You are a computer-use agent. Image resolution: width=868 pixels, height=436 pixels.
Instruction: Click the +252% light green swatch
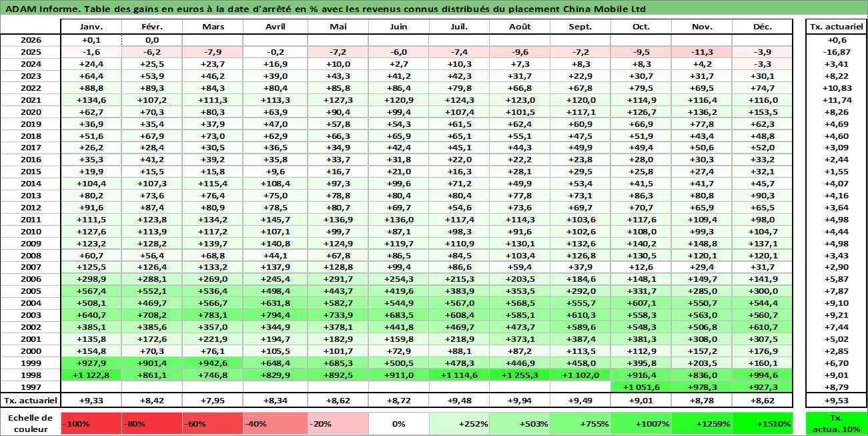click(459, 423)
